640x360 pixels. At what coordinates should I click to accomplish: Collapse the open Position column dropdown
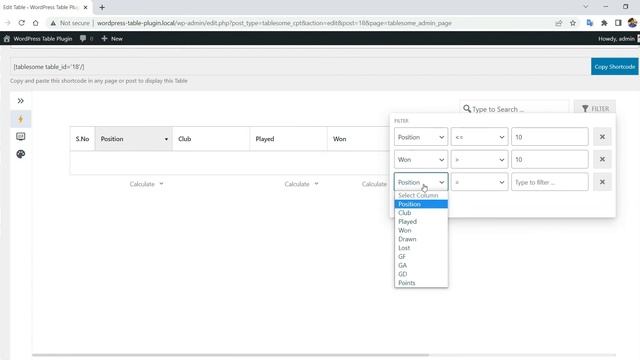pyautogui.click(x=421, y=182)
